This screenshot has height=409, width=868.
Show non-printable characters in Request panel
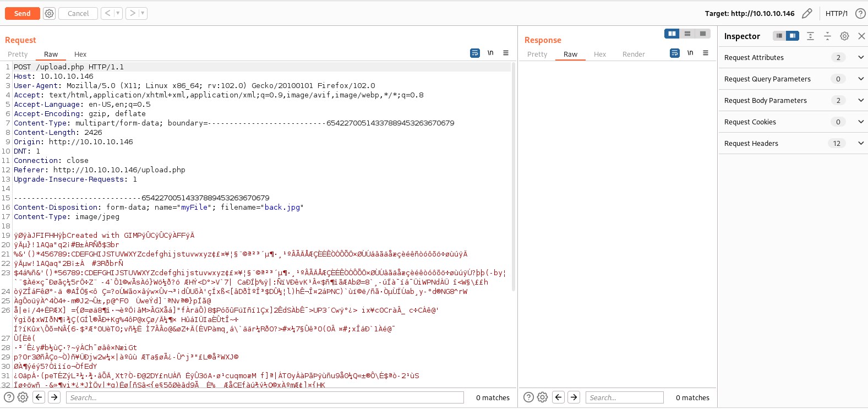point(490,53)
